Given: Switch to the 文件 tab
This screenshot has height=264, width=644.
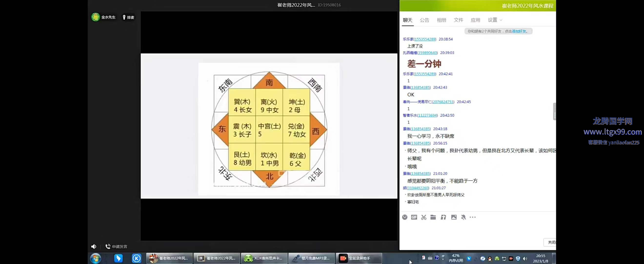Looking at the screenshot, I should 458,20.
